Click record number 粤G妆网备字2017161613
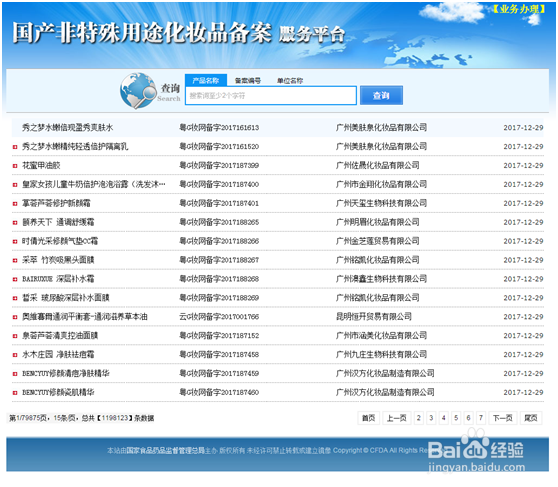 point(219,128)
